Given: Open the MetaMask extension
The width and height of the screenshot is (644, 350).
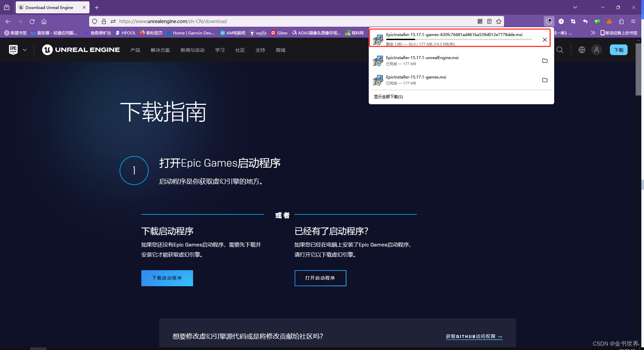Looking at the screenshot, I should [609, 21].
